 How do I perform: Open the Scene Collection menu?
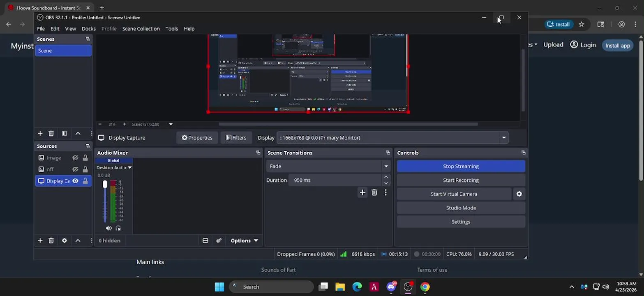click(141, 29)
